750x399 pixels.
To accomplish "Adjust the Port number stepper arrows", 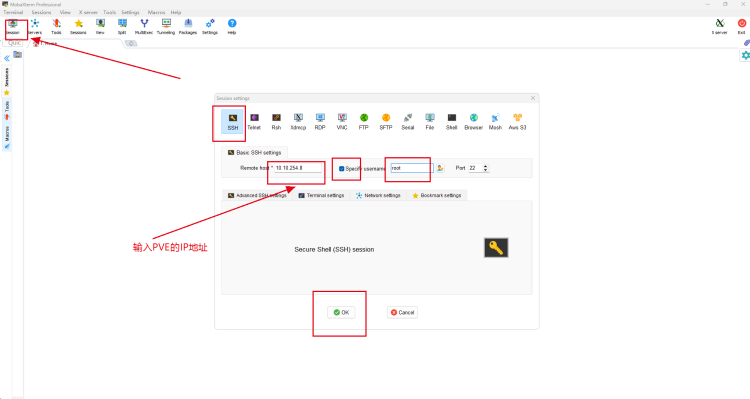I will (x=485, y=168).
